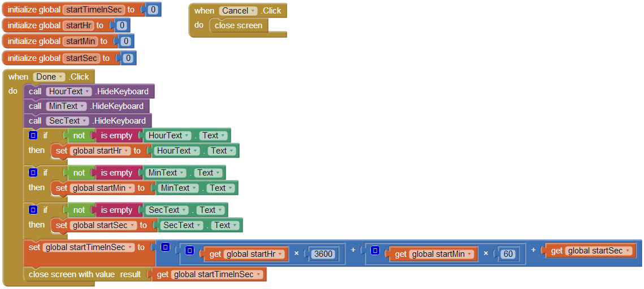This screenshot has height=289, width=644.
Task: Click the MinText is empty block
Action: 116,173
